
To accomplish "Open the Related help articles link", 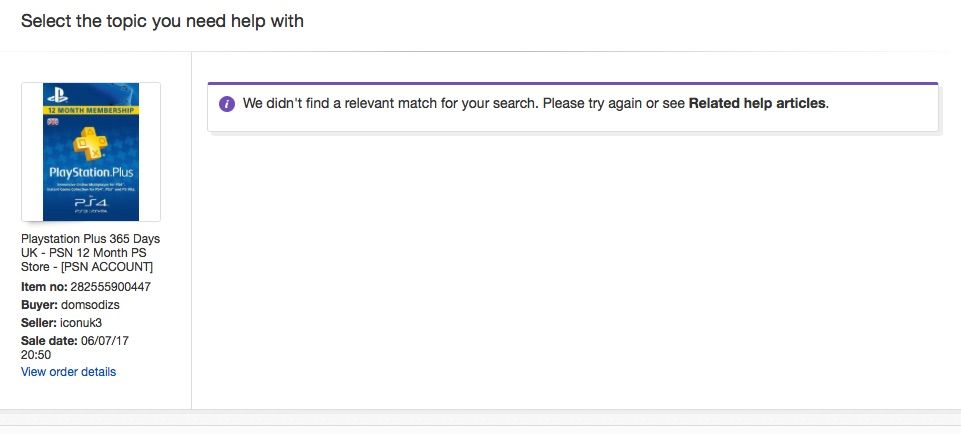I will click(758, 103).
